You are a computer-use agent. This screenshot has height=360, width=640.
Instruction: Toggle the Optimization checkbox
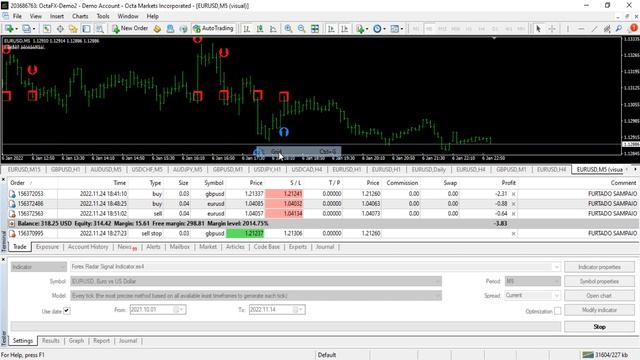(558, 311)
